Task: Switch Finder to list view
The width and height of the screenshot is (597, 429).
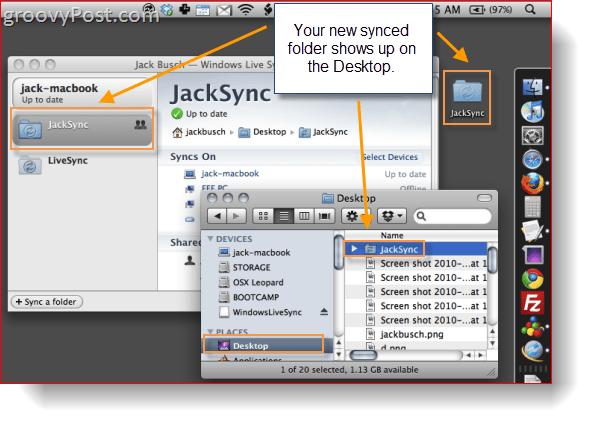Action: [x=284, y=216]
